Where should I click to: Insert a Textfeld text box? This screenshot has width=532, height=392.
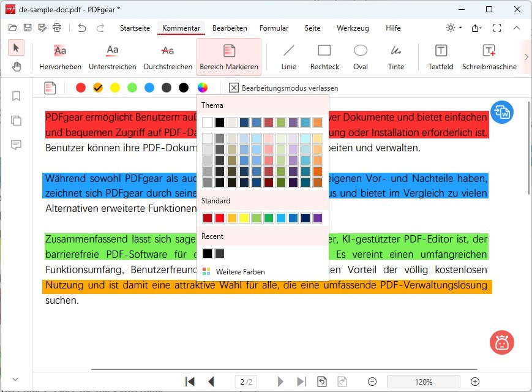[440, 57]
